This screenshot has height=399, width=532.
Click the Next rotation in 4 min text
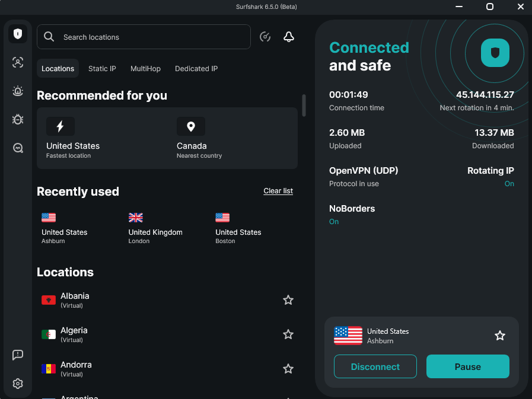pos(477,107)
